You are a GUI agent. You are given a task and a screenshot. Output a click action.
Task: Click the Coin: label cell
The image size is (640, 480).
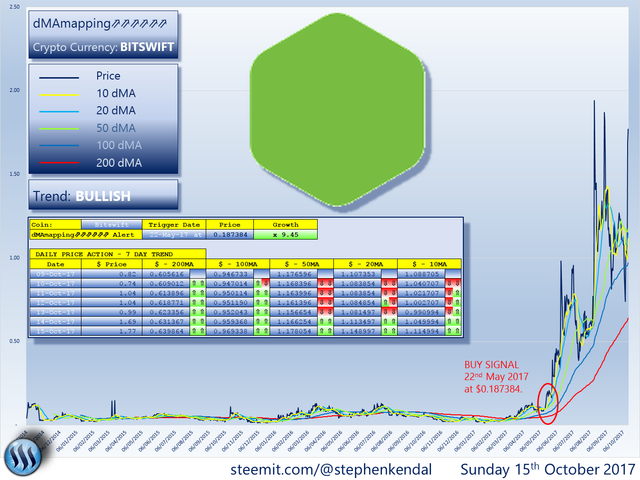pyautogui.click(x=55, y=224)
